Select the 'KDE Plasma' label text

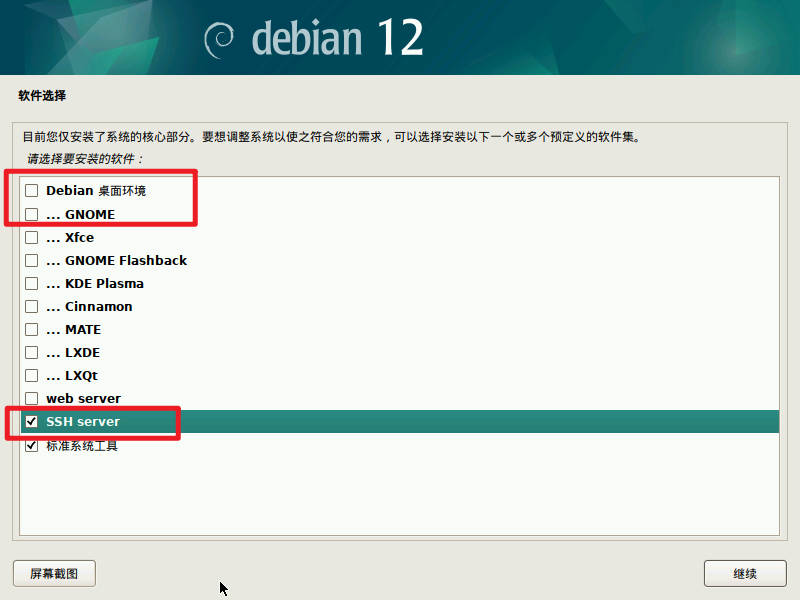click(x=104, y=284)
